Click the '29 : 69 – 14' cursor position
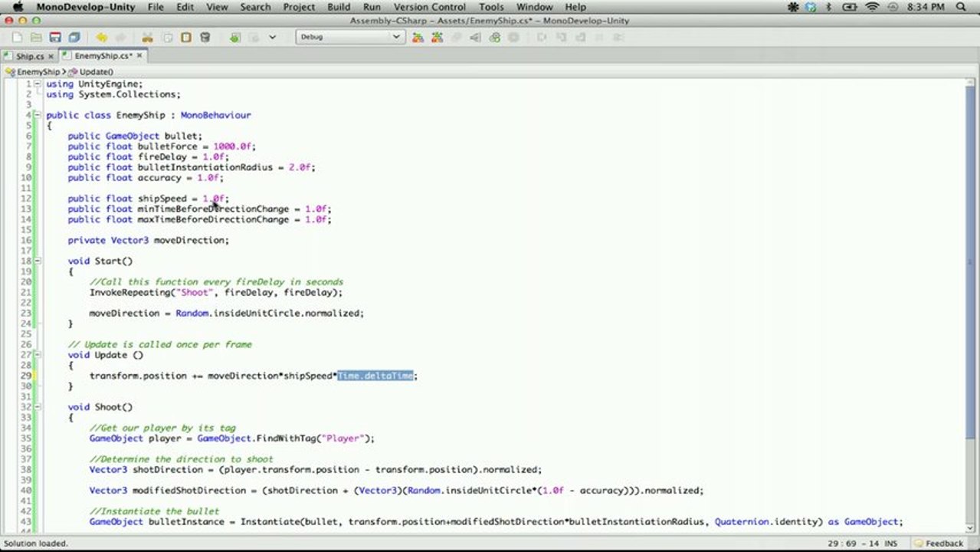980x552 pixels. point(852,544)
